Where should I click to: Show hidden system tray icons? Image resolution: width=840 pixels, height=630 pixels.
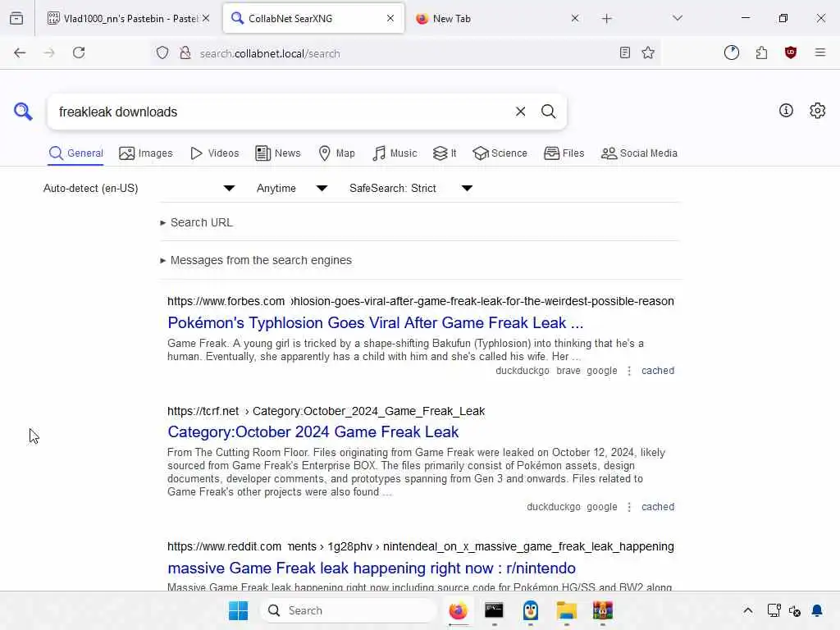pos(748,610)
